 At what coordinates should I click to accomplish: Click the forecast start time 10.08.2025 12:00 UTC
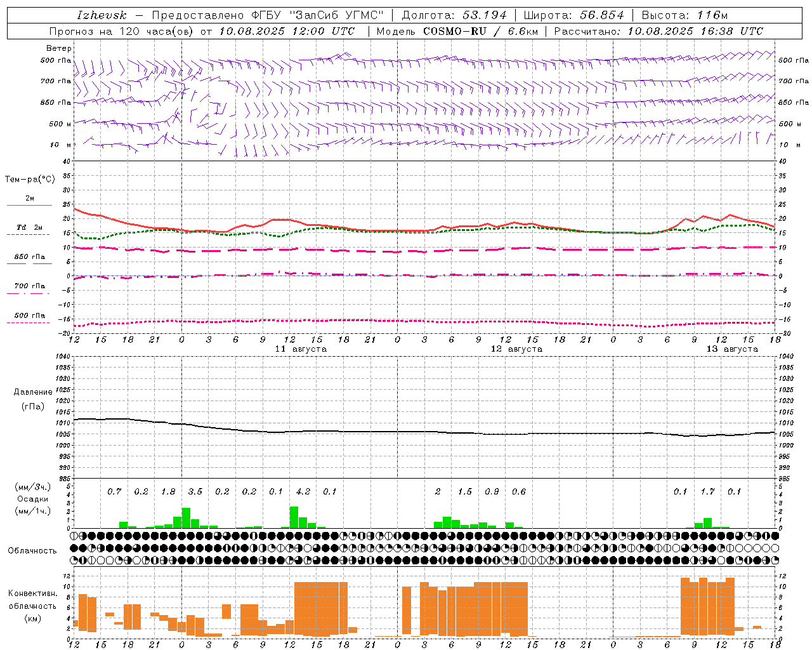click(x=287, y=31)
